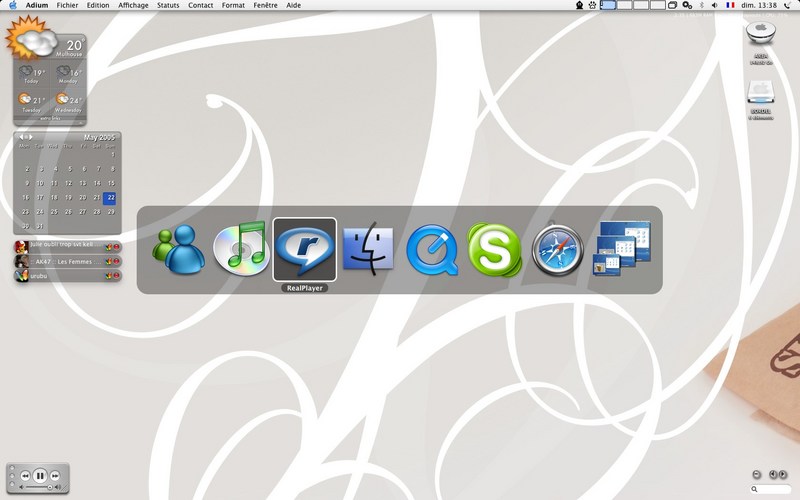The image size is (800, 500).
Task: Go to previous track in mini player
Action: [x=23, y=475]
